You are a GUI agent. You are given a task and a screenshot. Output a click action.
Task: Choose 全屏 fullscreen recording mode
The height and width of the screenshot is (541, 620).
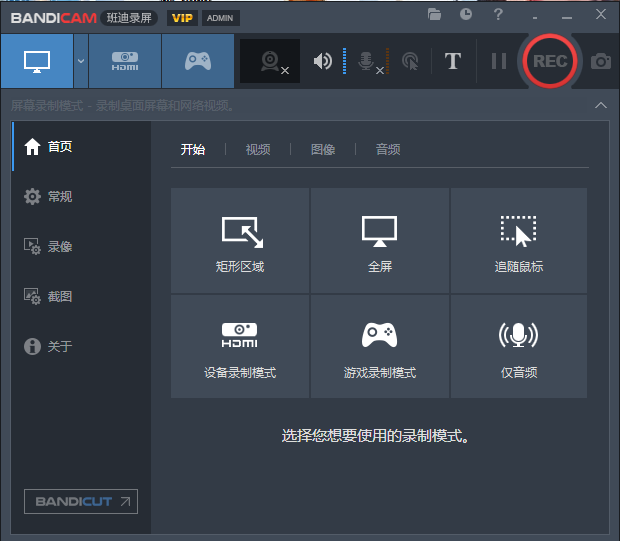tap(380, 240)
